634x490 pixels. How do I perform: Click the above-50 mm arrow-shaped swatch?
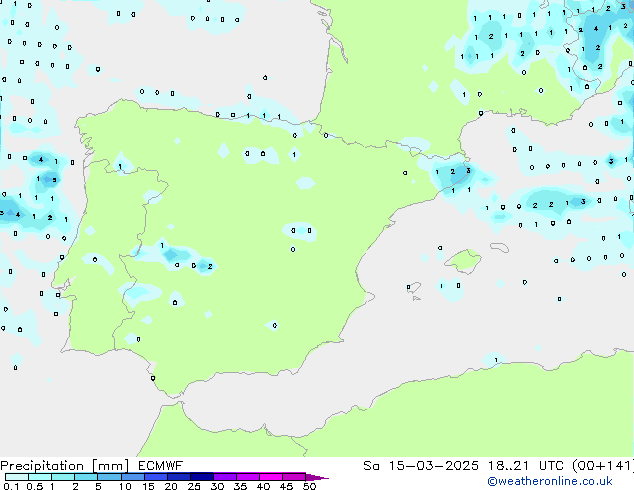coord(317,477)
